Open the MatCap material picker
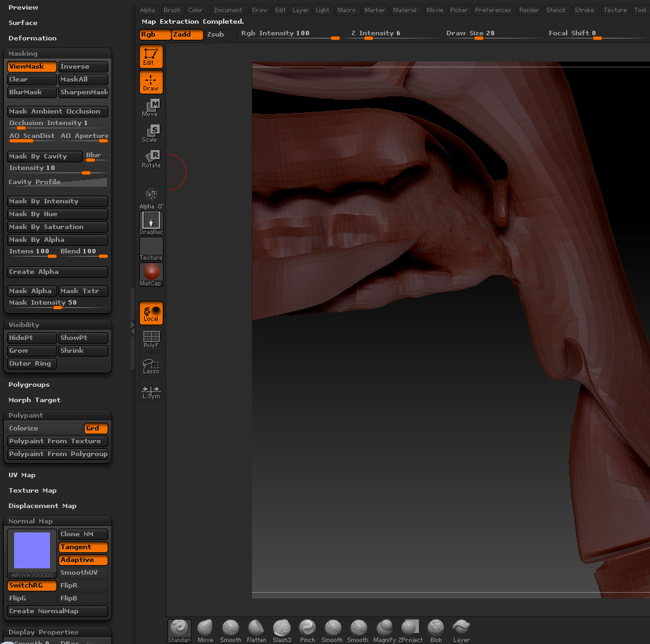Viewport: 650px width, 644px height. pyautogui.click(x=151, y=275)
